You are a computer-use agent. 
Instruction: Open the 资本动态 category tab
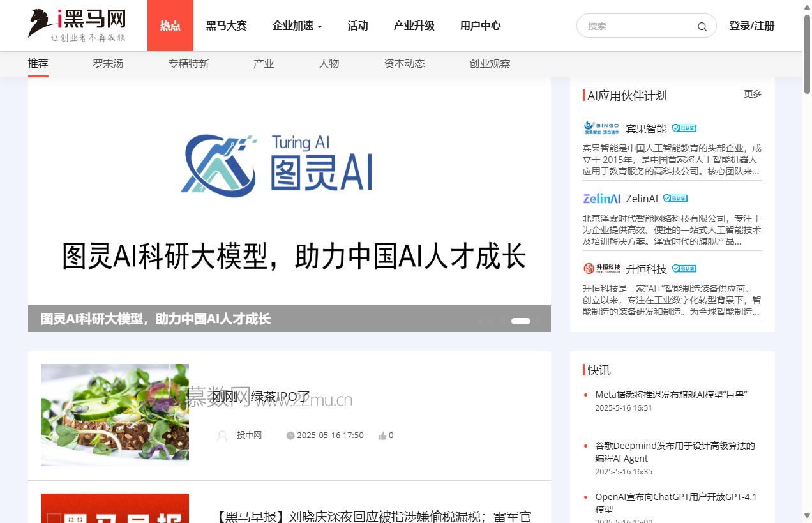(404, 63)
